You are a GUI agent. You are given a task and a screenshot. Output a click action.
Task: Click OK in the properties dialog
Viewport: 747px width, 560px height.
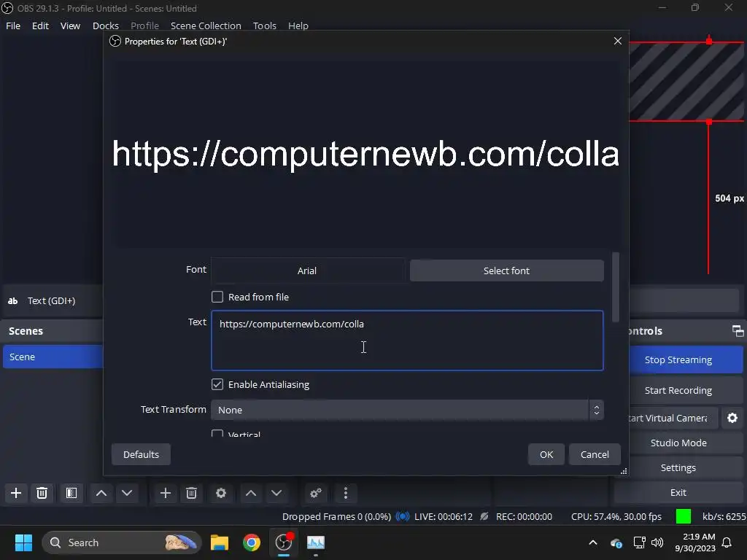[x=546, y=454]
